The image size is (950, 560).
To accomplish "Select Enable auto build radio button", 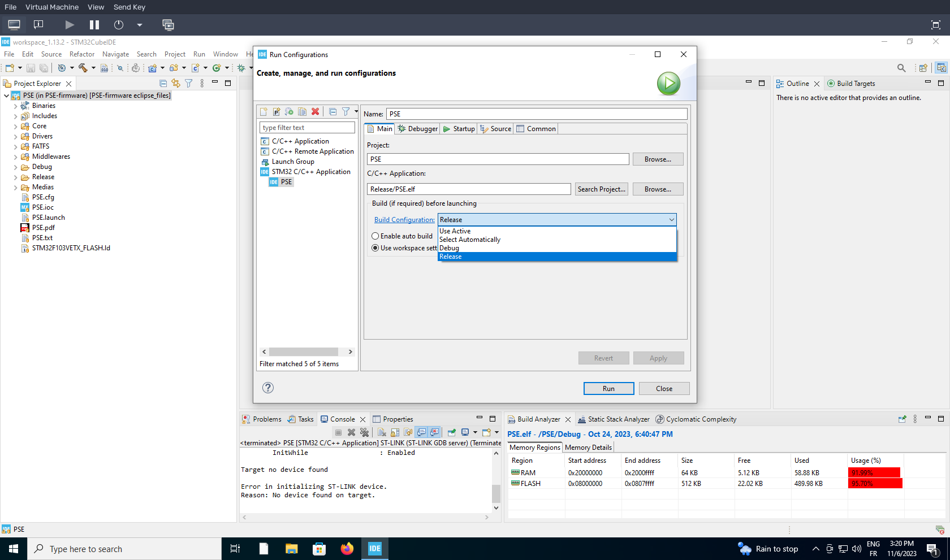I will [x=375, y=236].
